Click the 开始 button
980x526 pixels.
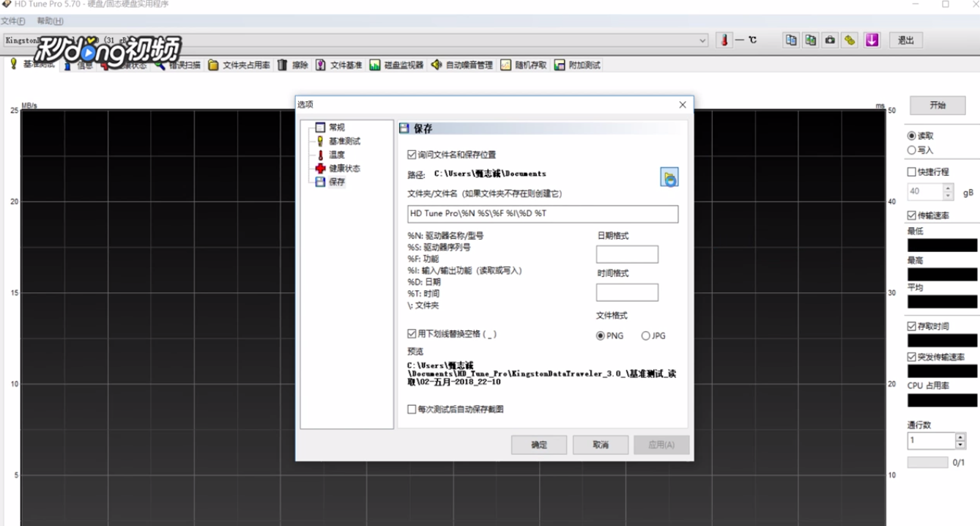tap(938, 105)
